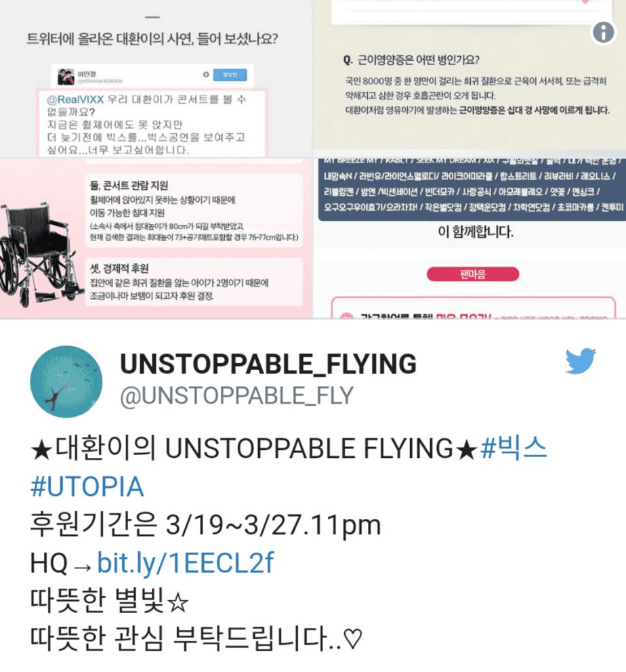Image resolution: width=626 pixels, height=672 pixels.
Task: Open the top-left image thumbnail
Action: pos(156,79)
